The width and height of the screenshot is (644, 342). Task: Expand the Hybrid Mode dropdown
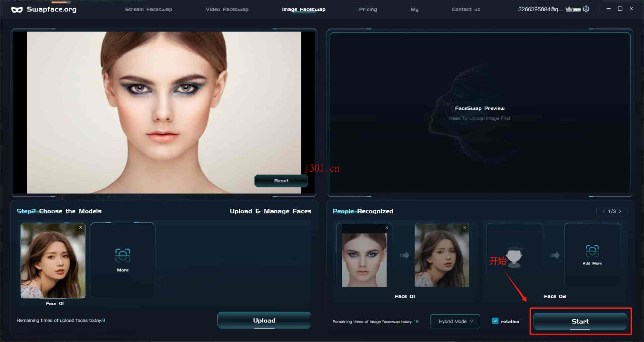point(455,321)
